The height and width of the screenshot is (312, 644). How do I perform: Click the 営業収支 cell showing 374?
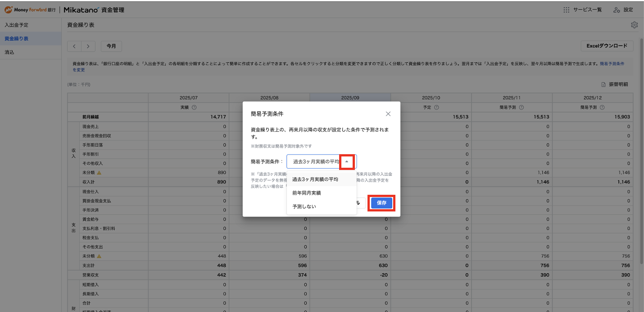point(269,275)
